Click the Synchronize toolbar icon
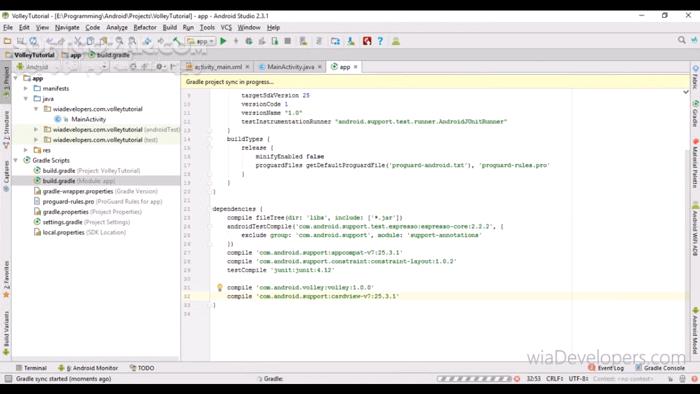This screenshot has height=394, width=700. [x=33, y=41]
